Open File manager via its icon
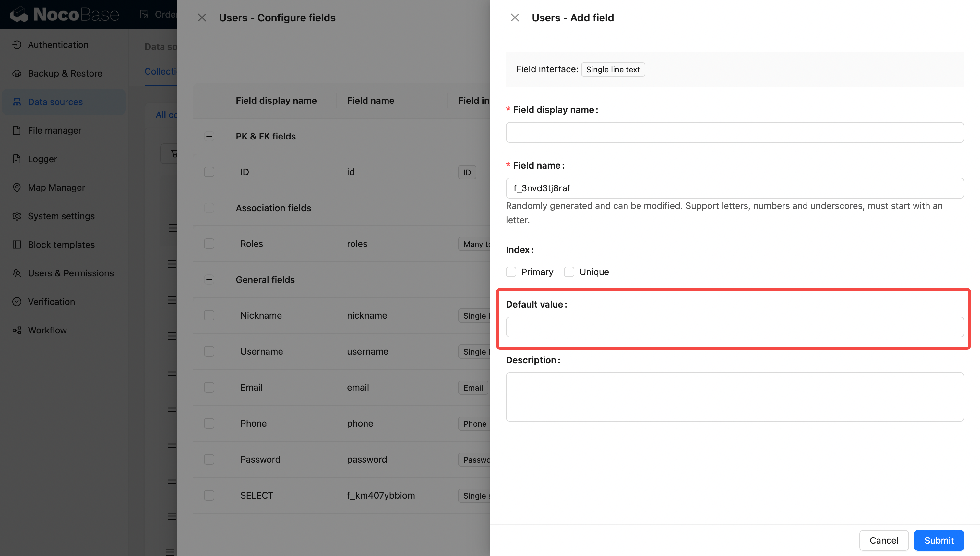980x556 pixels. (17, 131)
